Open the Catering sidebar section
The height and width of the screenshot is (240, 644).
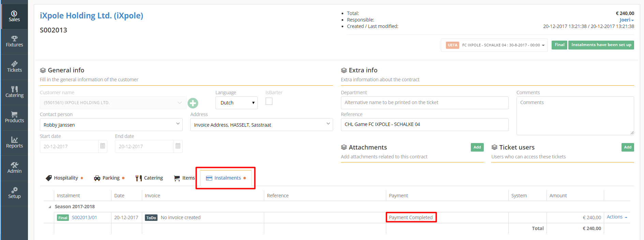[x=14, y=92]
